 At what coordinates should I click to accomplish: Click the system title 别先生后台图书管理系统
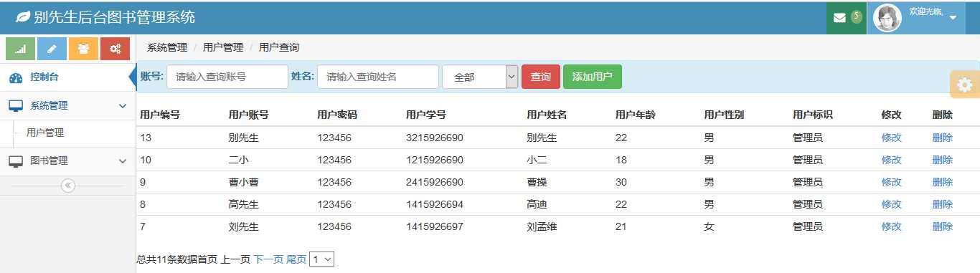pyautogui.click(x=114, y=16)
